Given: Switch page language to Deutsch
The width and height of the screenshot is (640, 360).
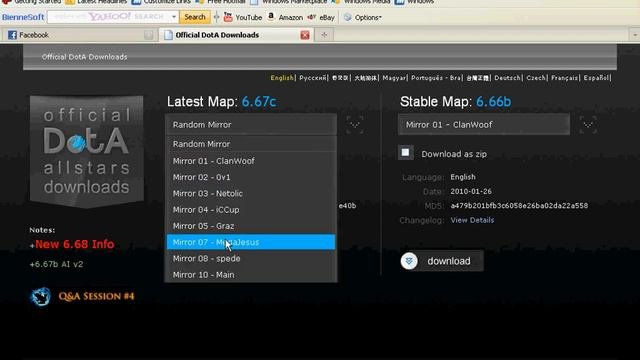Looking at the screenshot, I should (x=507, y=78).
